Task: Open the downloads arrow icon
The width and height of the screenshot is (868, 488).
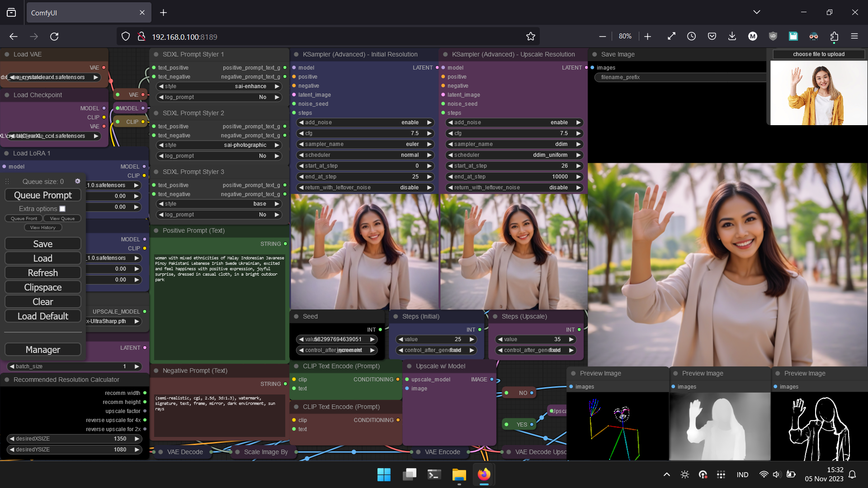Action: pos(732,36)
